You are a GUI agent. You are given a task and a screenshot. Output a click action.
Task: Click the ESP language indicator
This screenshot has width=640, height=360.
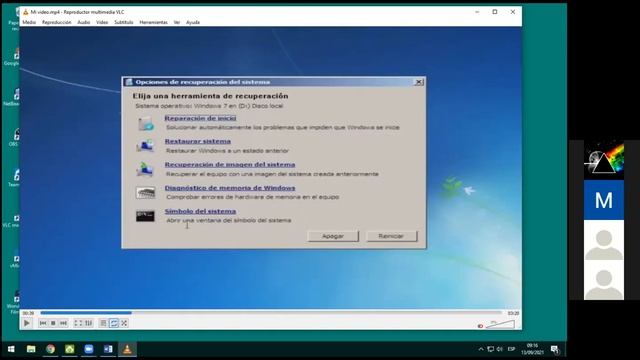coord(511,349)
